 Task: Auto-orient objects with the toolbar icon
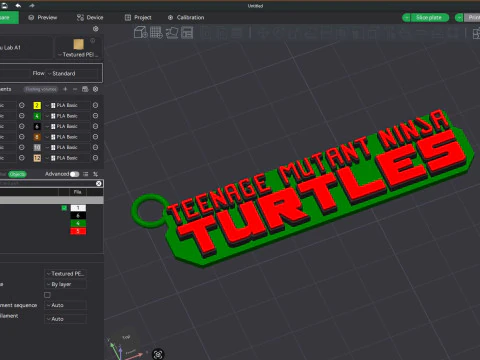pos(172,33)
